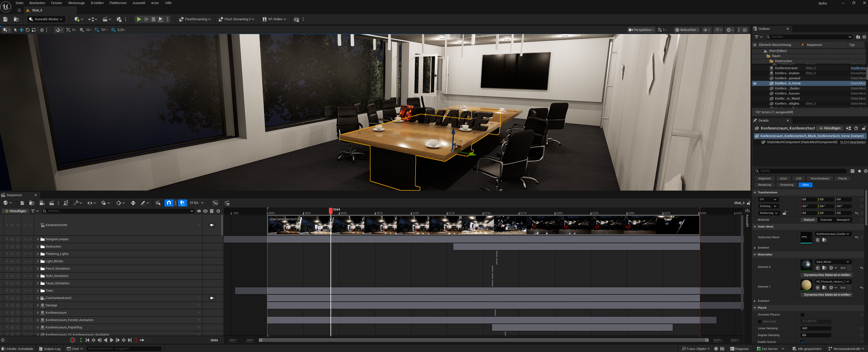Screen dimensions: 868x352
Task: Switch to the Physik details filter tab
Action: click(842, 179)
